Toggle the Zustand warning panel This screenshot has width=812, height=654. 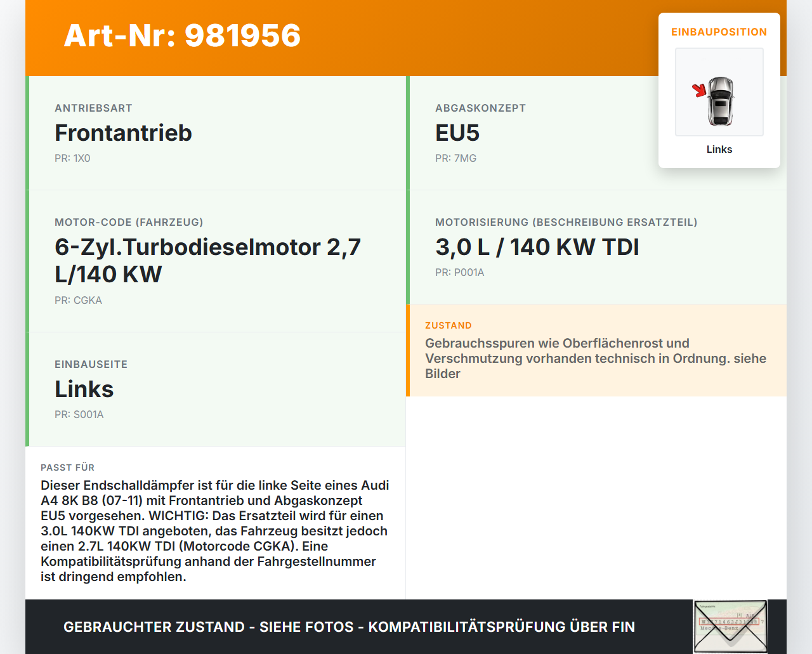[x=596, y=350]
